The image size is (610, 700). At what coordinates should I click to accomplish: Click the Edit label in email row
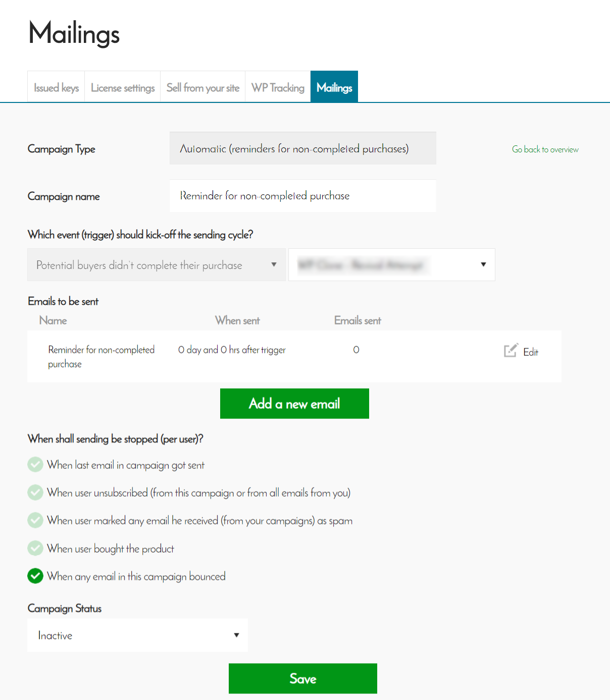531,352
